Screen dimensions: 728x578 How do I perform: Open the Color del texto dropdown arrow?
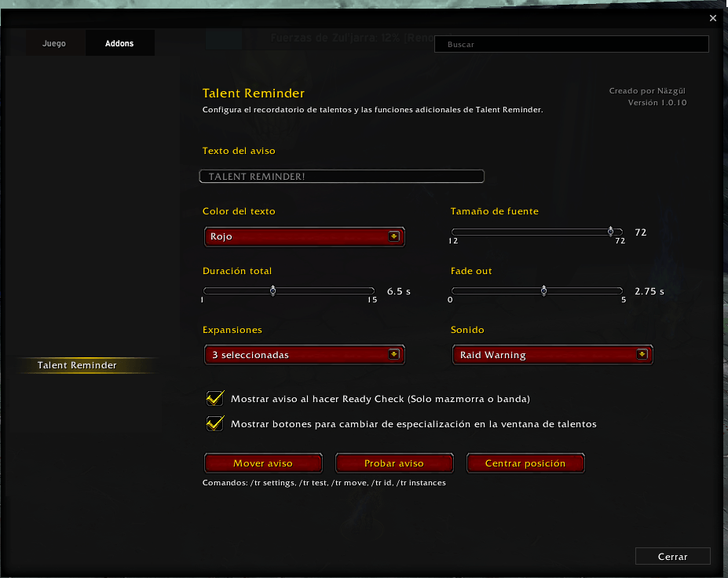pos(393,236)
